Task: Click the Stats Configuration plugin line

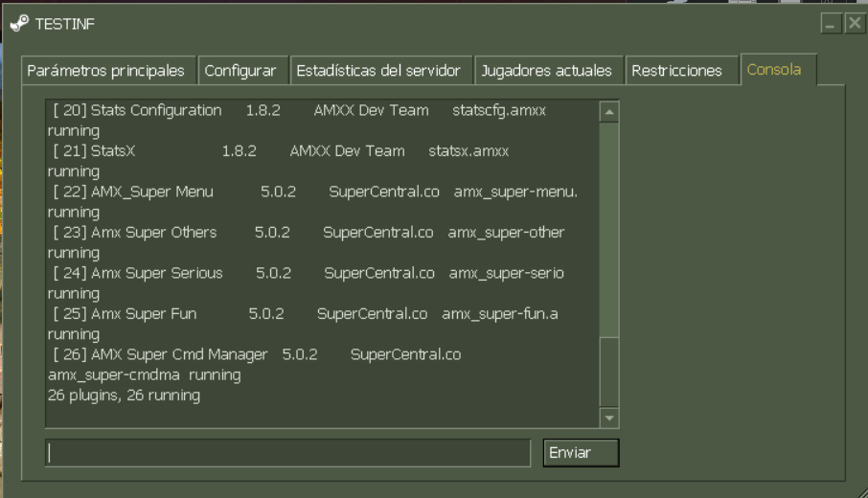Action: click(x=300, y=110)
